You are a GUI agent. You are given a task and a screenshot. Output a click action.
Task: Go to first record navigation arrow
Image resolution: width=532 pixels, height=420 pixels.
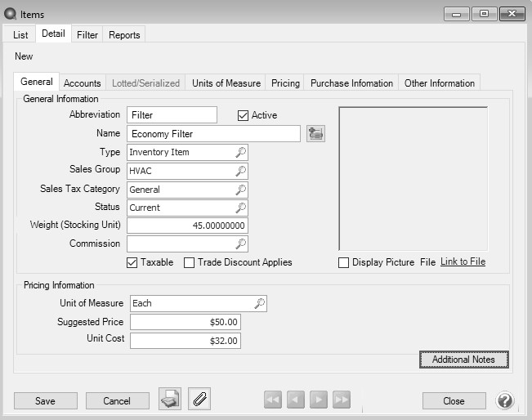click(x=273, y=400)
